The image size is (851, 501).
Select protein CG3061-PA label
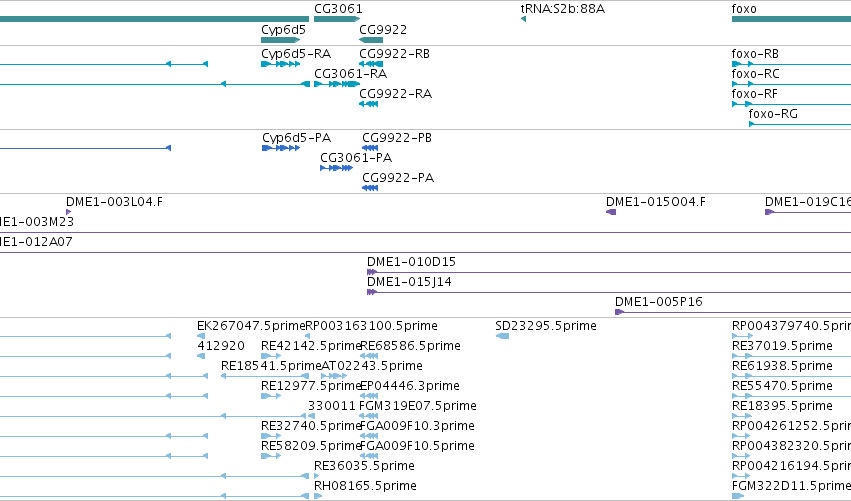pyautogui.click(x=356, y=158)
